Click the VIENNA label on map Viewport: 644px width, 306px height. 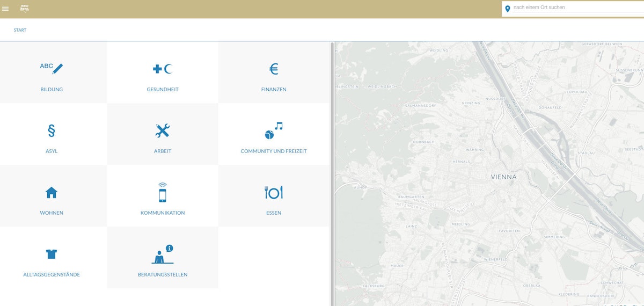(503, 177)
